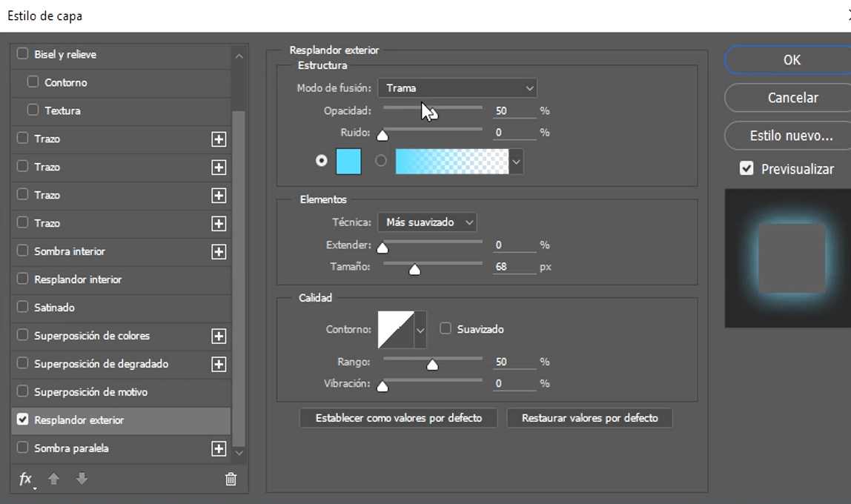Click the Extender slider handle
The width and height of the screenshot is (851, 504).
383,248
